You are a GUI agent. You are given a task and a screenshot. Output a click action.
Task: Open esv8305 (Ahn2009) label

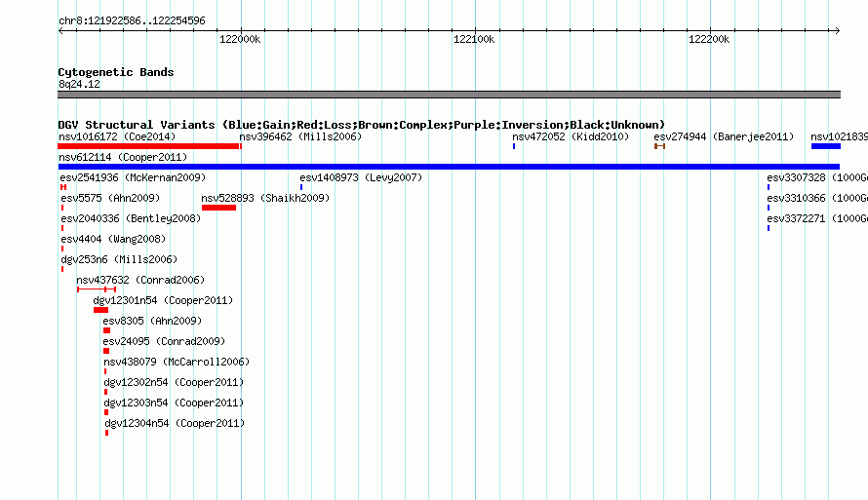click(x=152, y=321)
